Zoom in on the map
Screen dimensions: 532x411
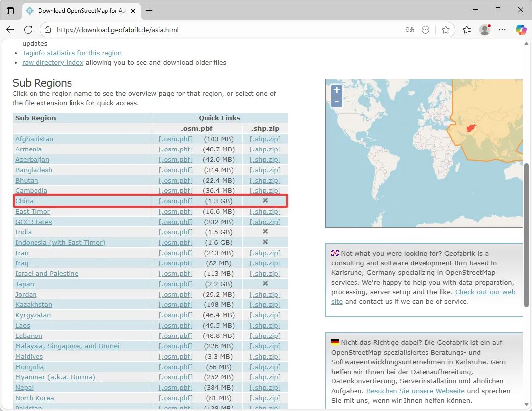(337, 90)
